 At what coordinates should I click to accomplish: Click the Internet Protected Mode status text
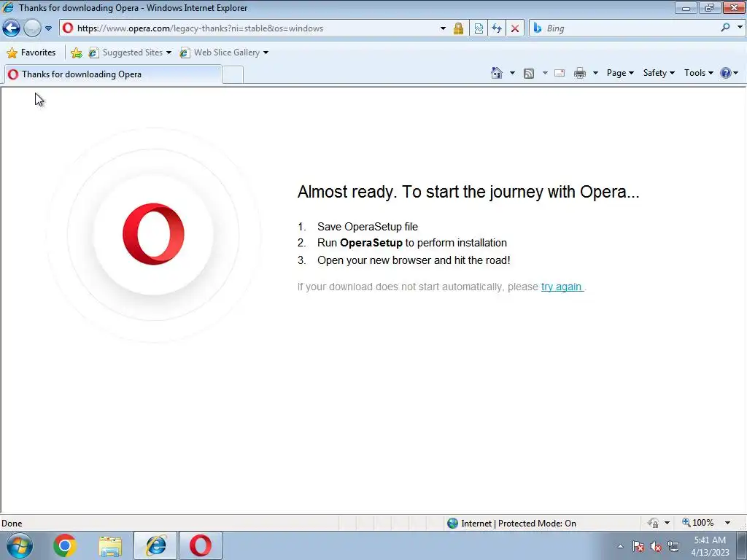519,524
